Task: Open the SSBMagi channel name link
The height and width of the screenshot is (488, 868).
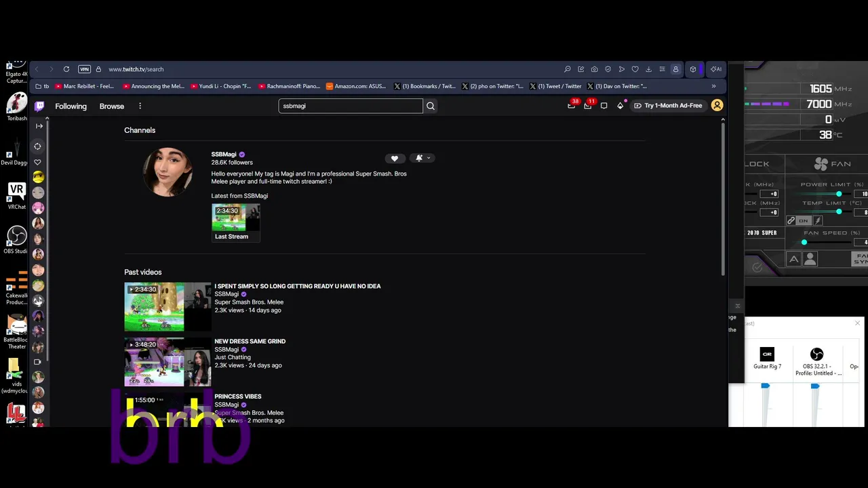Action: point(224,155)
